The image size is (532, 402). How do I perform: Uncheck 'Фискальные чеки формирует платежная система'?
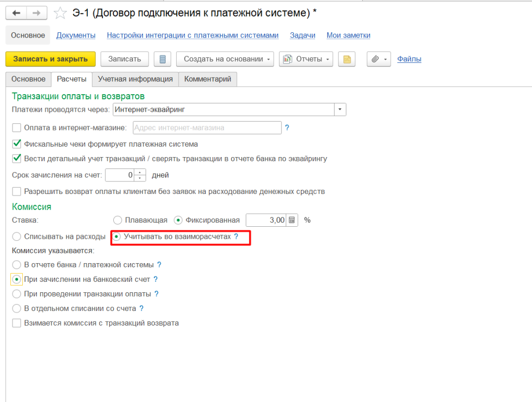pos(17,144)
